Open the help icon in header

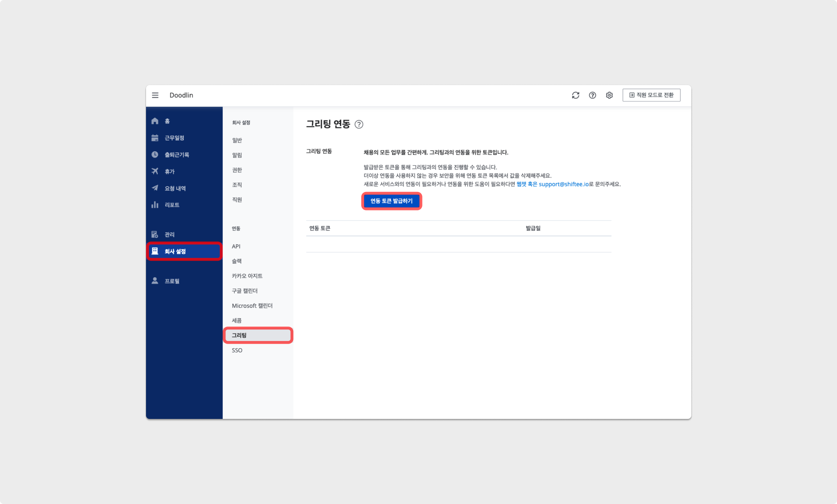point(592,95)
